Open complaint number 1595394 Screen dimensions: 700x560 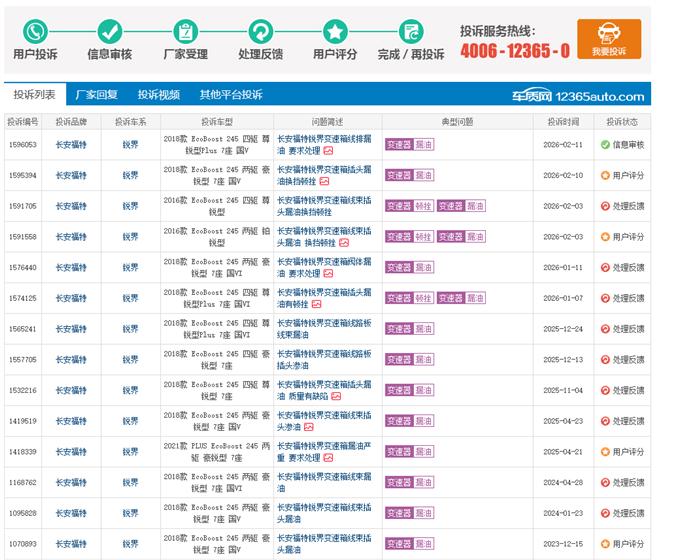click(x=22, y=175)
